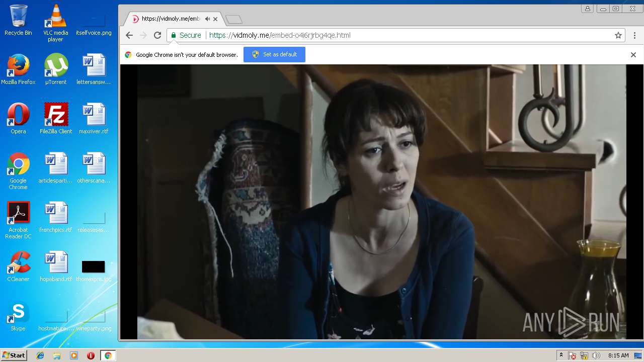Open Mozilla Firefox desktop shortcut
Image resolution: width=644 pixels, height=362 pixels.
click(x=18, y=69)
